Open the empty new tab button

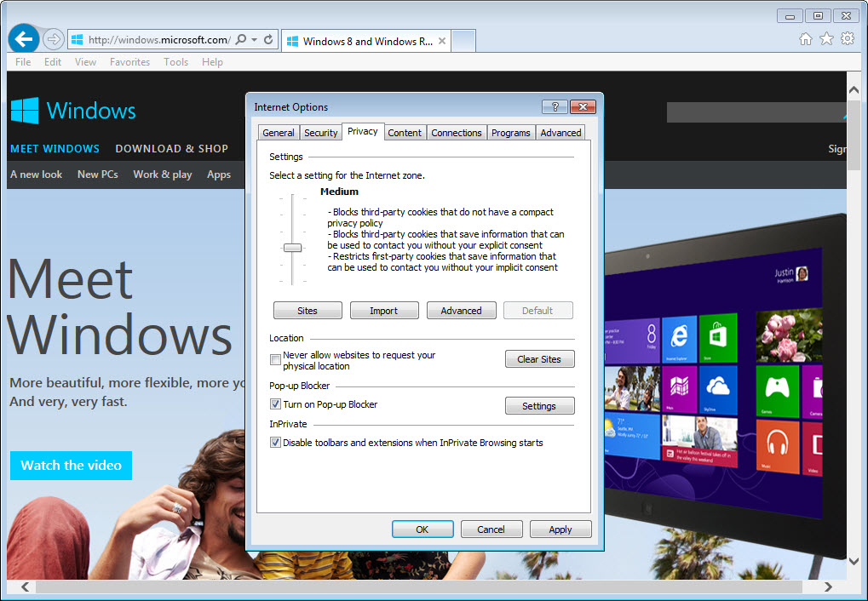point(463,41)
